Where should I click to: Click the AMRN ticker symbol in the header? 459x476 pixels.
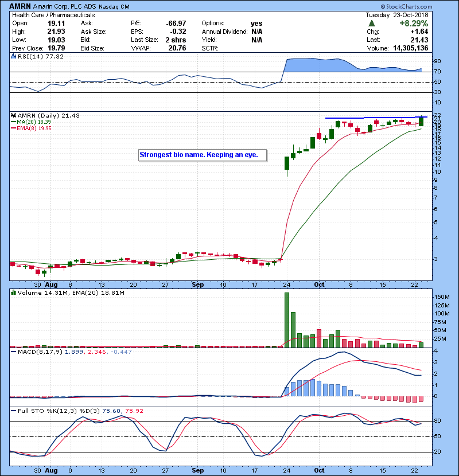tap(20, 6)
